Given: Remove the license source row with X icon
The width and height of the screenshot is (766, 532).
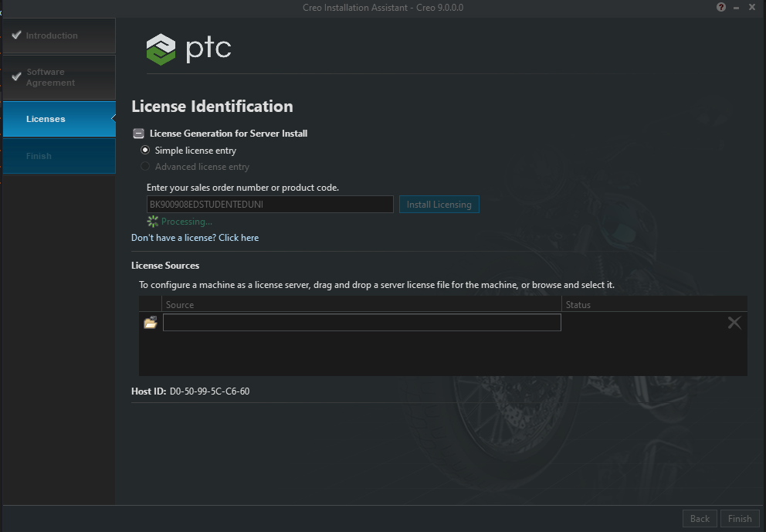Looking at the screenshot, I should [734, 323].
